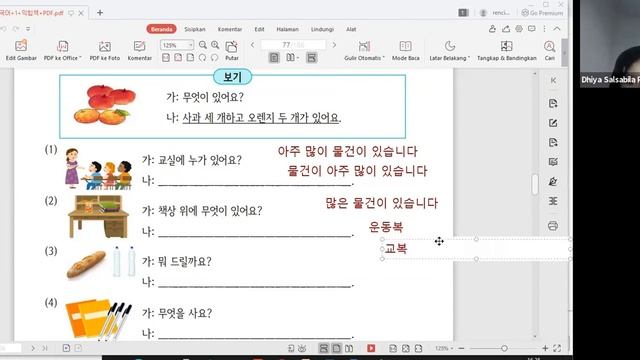Click the user account rend... button
The image size is (640, 360).
[495, 13]
